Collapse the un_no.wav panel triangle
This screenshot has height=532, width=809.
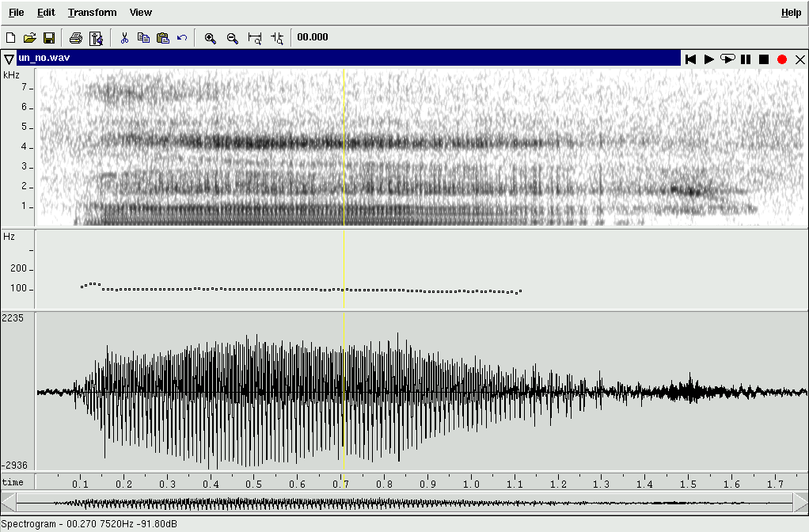(x=9, y=59)
